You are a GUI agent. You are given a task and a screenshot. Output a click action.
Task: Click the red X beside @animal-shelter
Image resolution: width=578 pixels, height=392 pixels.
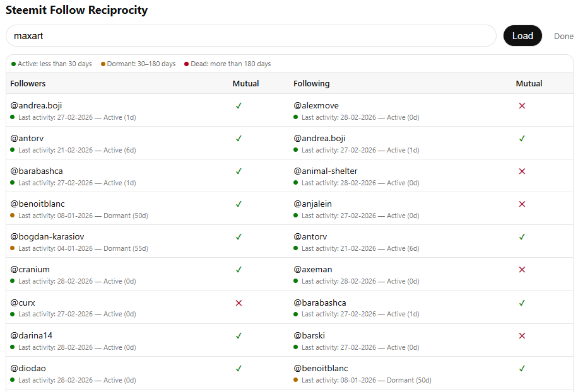pyautogui.click(x=522, y=171)
